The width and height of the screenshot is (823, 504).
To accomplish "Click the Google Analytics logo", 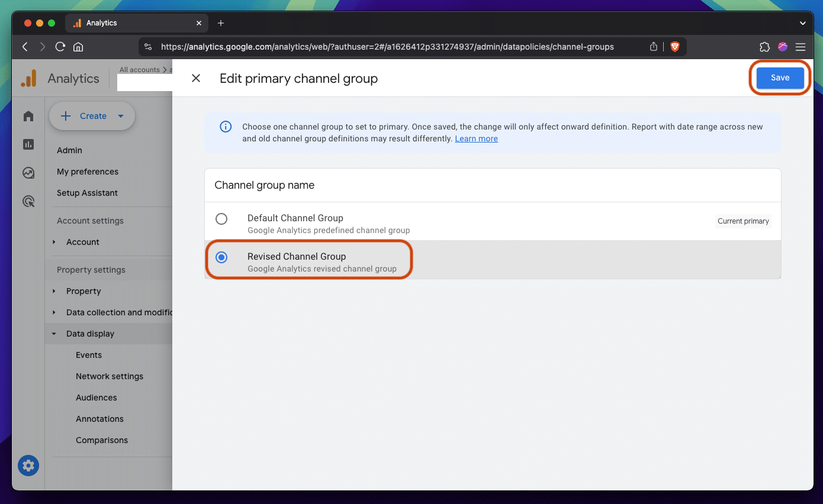I will click(28, 78).
